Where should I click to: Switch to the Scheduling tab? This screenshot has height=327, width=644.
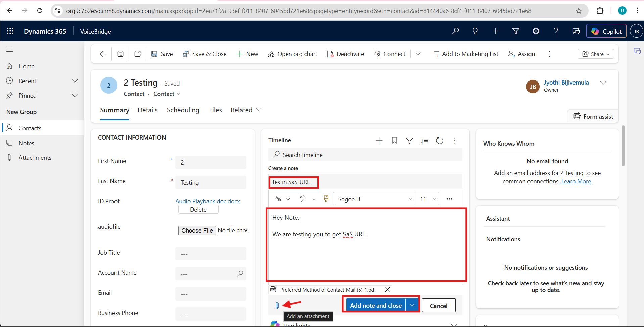[183, 110]
